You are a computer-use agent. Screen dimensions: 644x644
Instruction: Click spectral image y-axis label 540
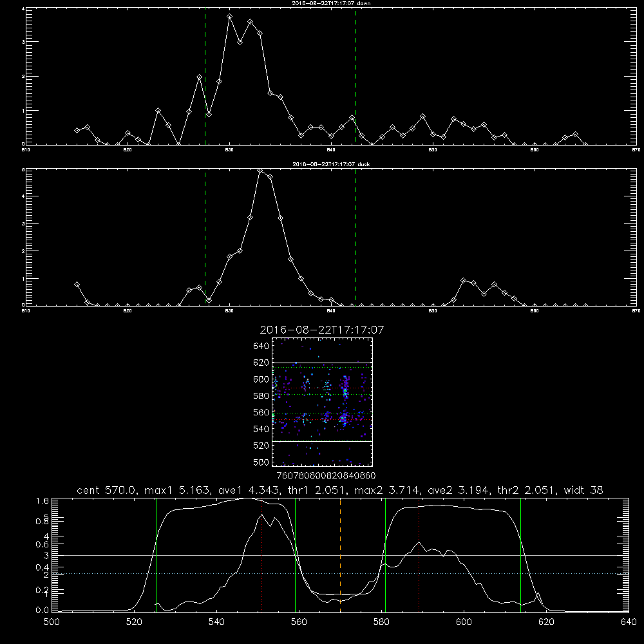point(261,429)
